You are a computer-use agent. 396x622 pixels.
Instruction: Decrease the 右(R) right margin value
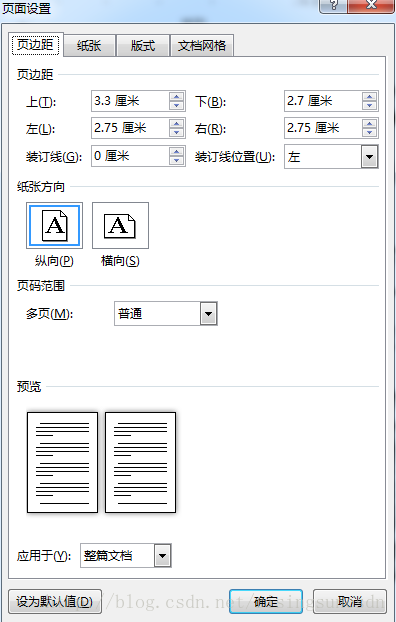[369, 132]
